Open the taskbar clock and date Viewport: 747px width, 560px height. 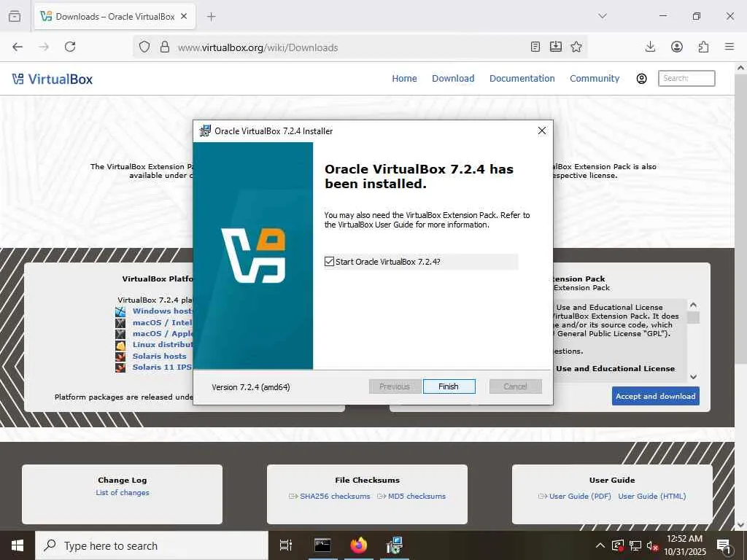[684, 545]
